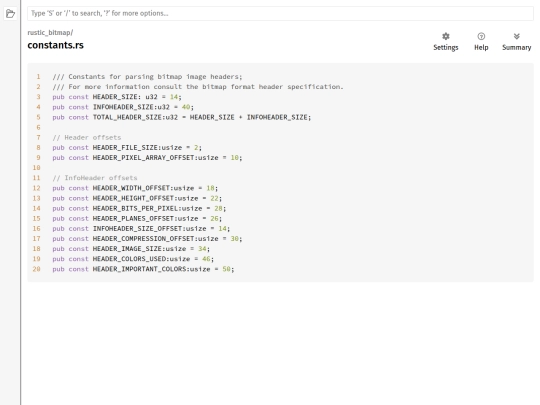
Task: Open the sidebar folder icon
Action: 10,14
